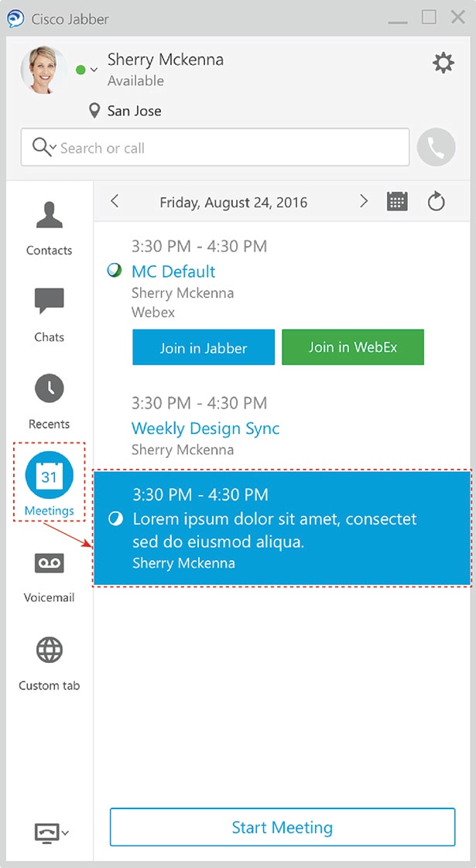Expand the search options dropdown arrow
This screenshot has height=868, width=476.
[53, 148]
